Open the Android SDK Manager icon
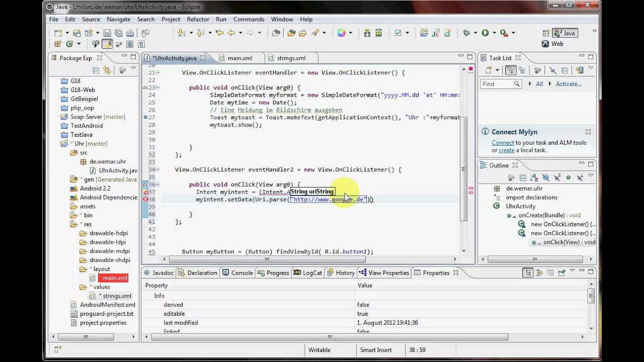The height and width of the screenshot is (362, 644). click(367, 33)
